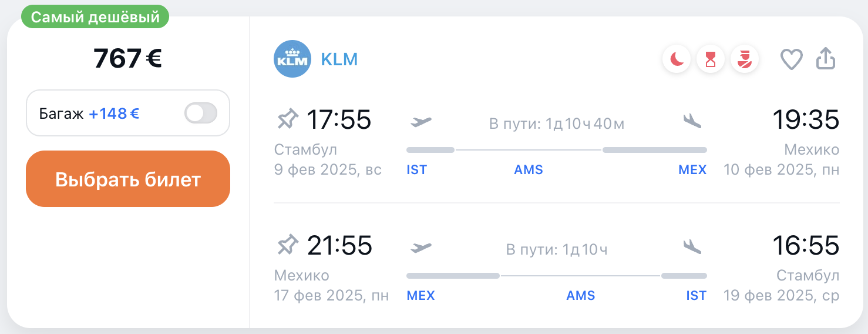868x334 pixels.
Task: Pin the 17:55 Istanbul departure flight
Action: [287, 120]
